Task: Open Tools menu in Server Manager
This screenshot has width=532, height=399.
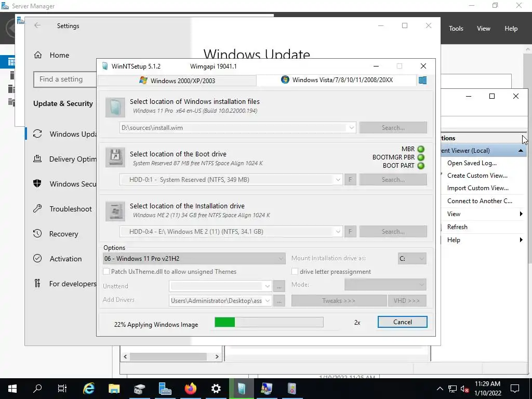Action: [456, 29]
